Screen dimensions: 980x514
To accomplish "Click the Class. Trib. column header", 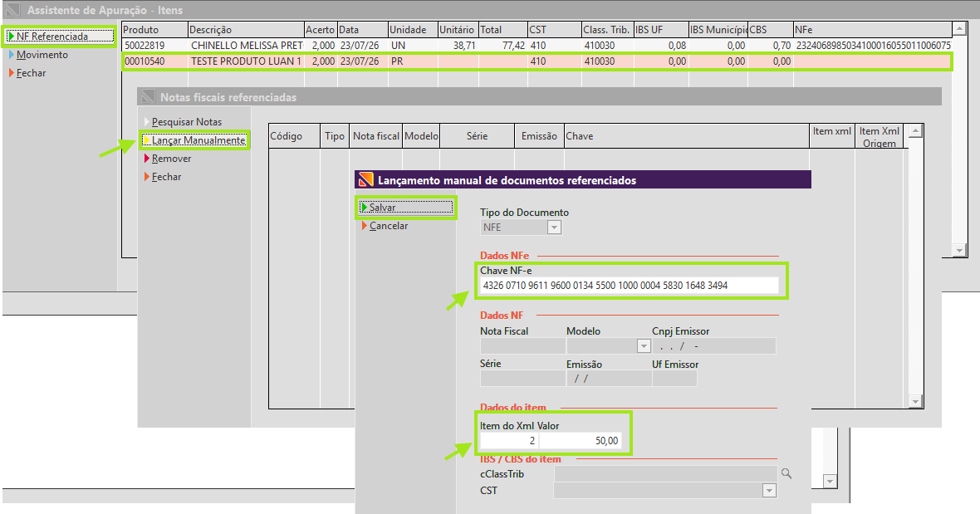I will coord(607,29).
